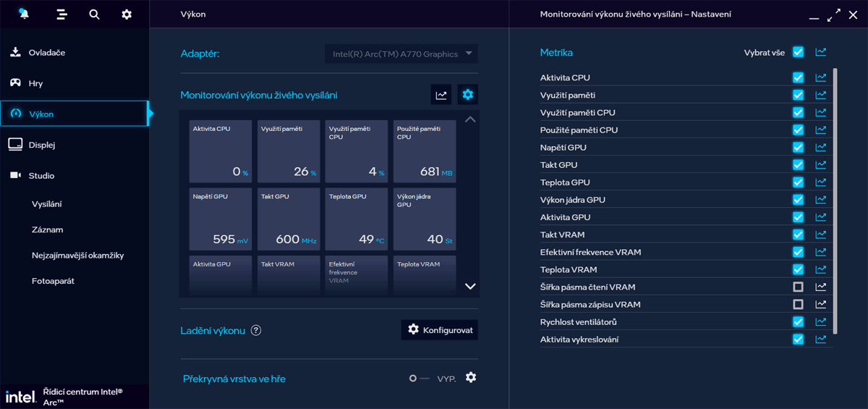Screen dimensions: 868x409
Task: Click graph icon beside Vybrat vše
Action: 821,52
